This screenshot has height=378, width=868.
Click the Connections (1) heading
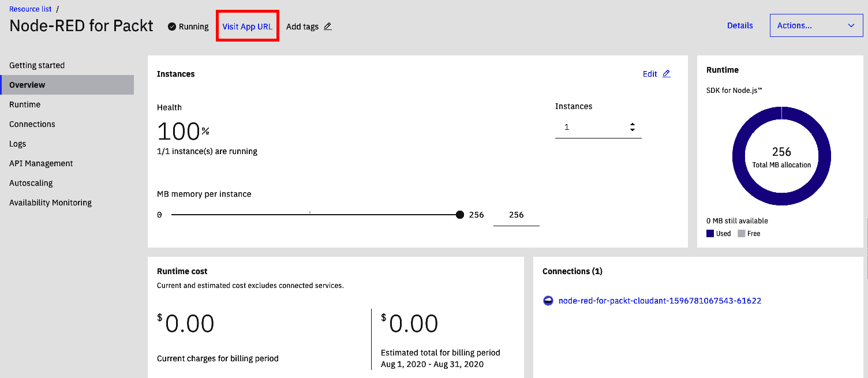[x=573, y=271]
